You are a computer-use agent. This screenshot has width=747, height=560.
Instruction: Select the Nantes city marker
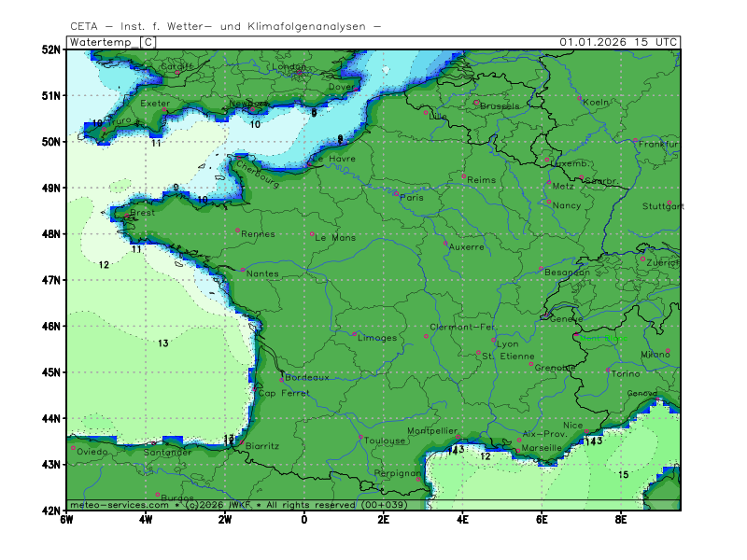[243, 271]
